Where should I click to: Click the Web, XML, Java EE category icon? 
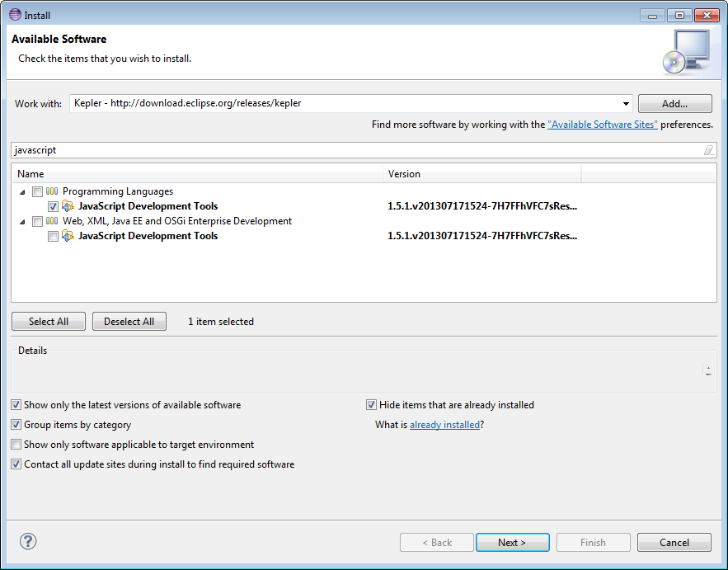52,221
